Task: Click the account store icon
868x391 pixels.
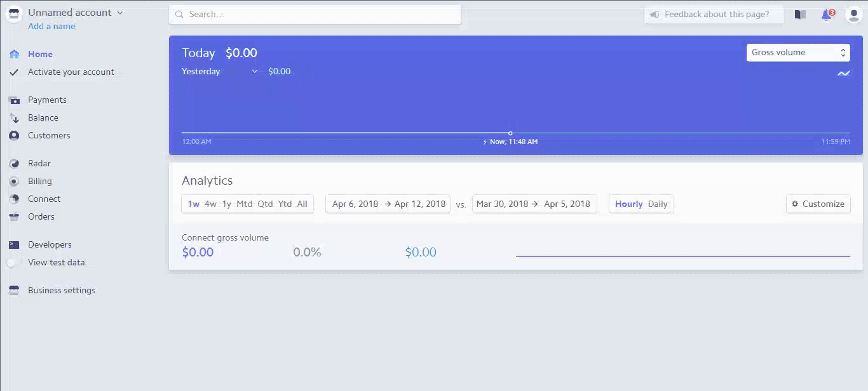Action: click(14, 14)
